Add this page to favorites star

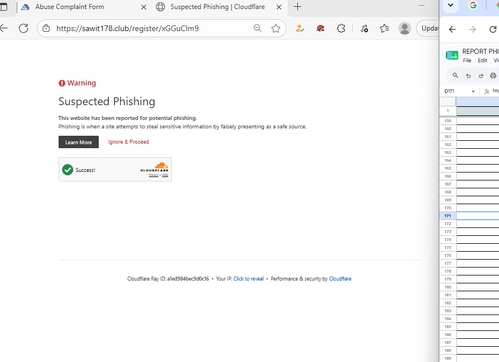click(x=276, y=28)
